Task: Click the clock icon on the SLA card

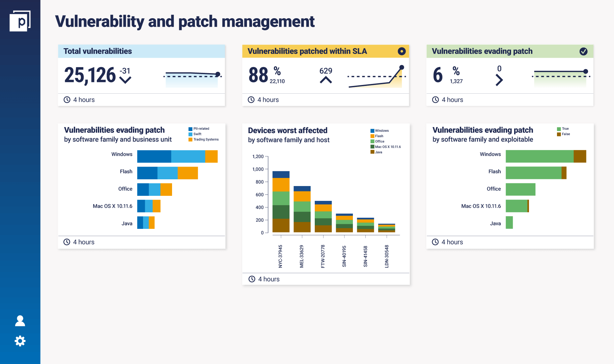Action: pyautogui.click(x=251, y=99)
